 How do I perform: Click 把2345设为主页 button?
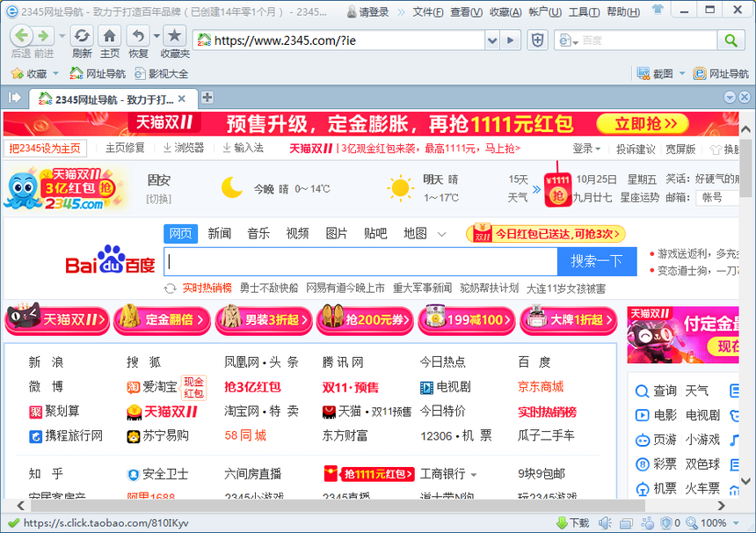click(45, 149)
